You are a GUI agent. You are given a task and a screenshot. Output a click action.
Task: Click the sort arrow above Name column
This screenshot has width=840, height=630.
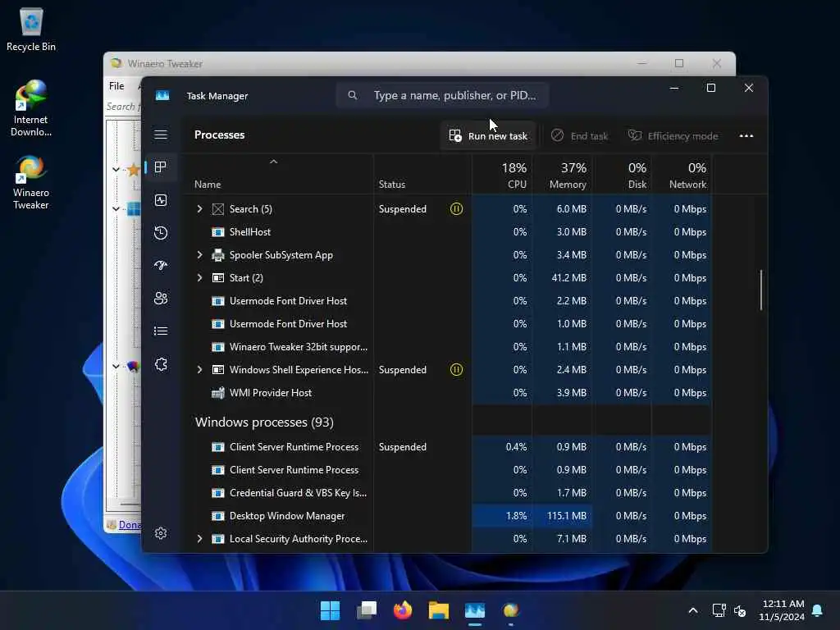pyautogui.click(x=274, y=162)
